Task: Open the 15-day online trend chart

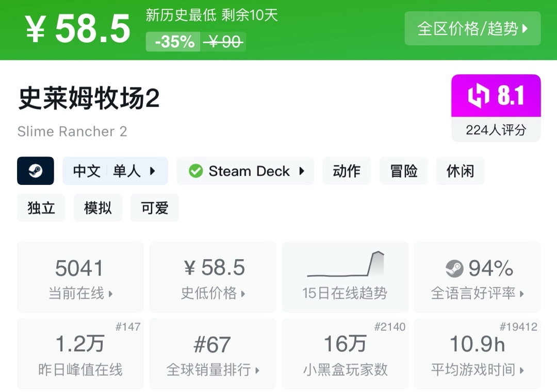Action: 345,277
